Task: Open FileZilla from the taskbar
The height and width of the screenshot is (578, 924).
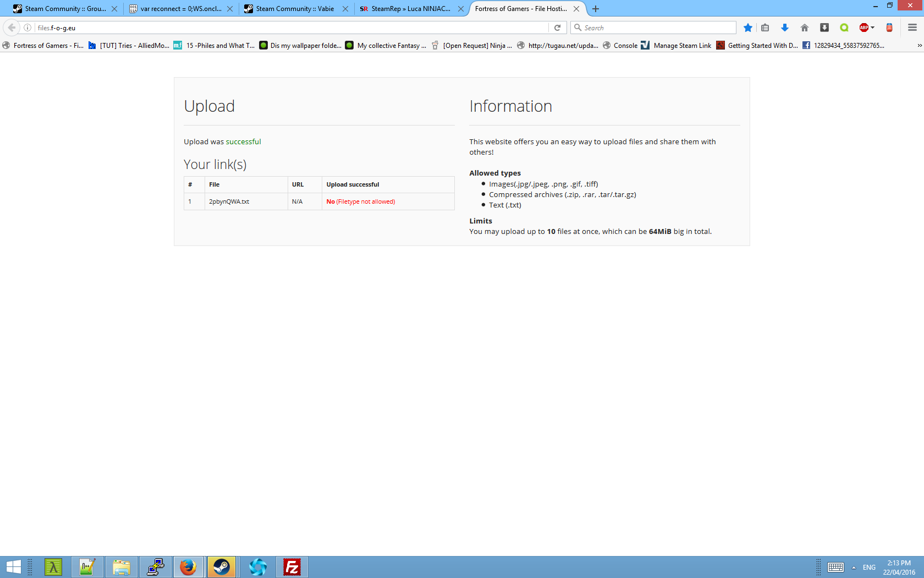Action: click(291, 567)
